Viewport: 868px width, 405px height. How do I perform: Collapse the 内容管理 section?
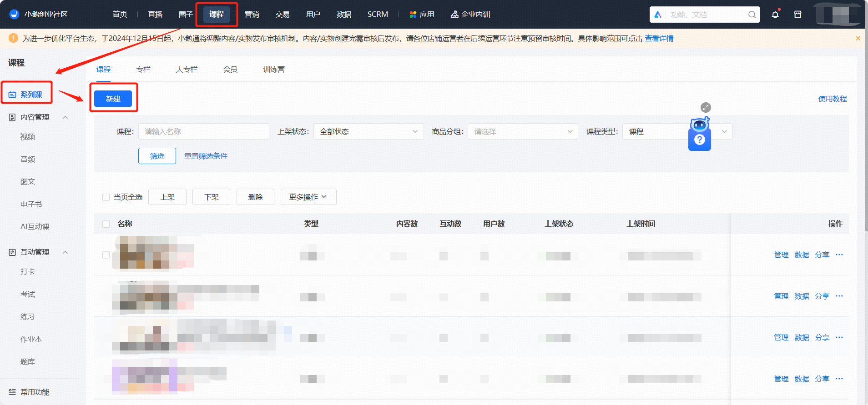(65, 117)
